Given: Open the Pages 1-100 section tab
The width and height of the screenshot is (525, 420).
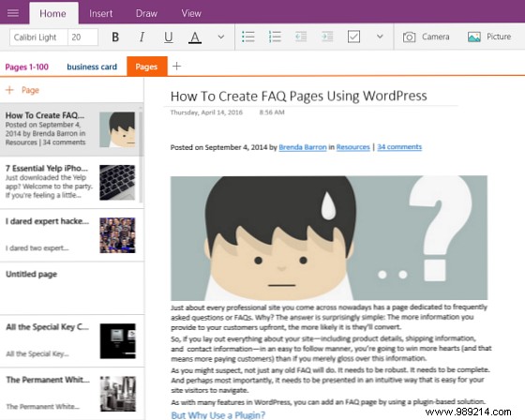Looking at the screenshot, I should 27,67.
